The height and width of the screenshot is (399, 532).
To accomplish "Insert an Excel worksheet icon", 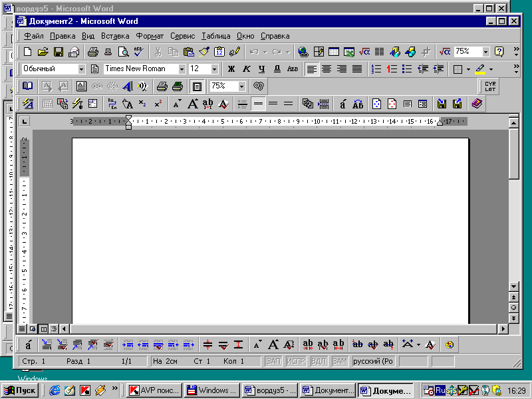I will tap(349, 52).
